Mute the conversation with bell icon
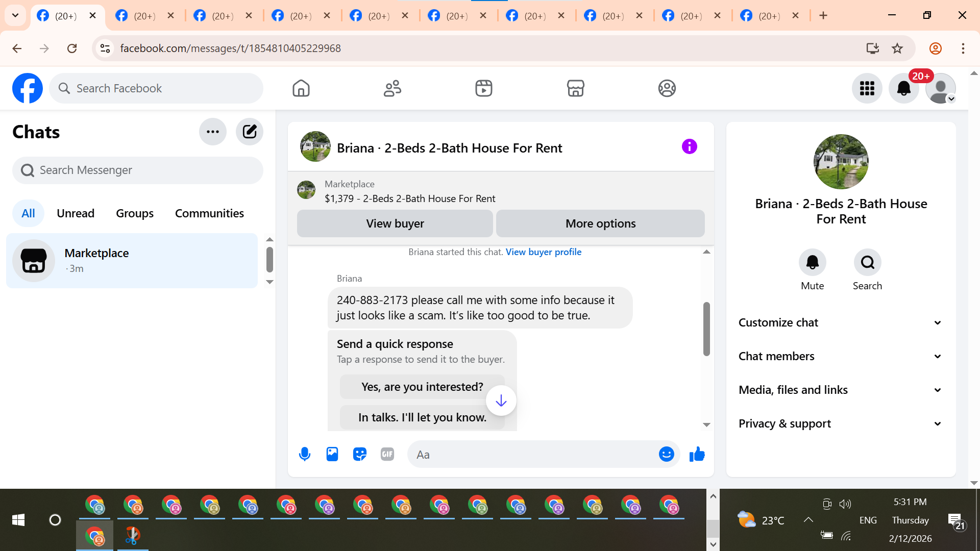Viewport: 980px width, 551px height. (x=813, y=262)
